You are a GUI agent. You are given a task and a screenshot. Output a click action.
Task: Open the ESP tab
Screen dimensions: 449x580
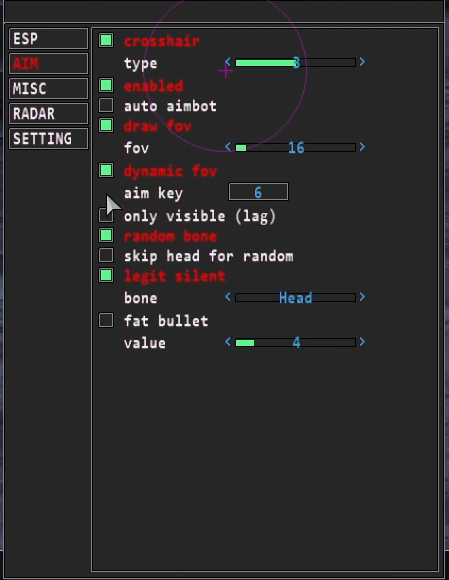point(48,39)
